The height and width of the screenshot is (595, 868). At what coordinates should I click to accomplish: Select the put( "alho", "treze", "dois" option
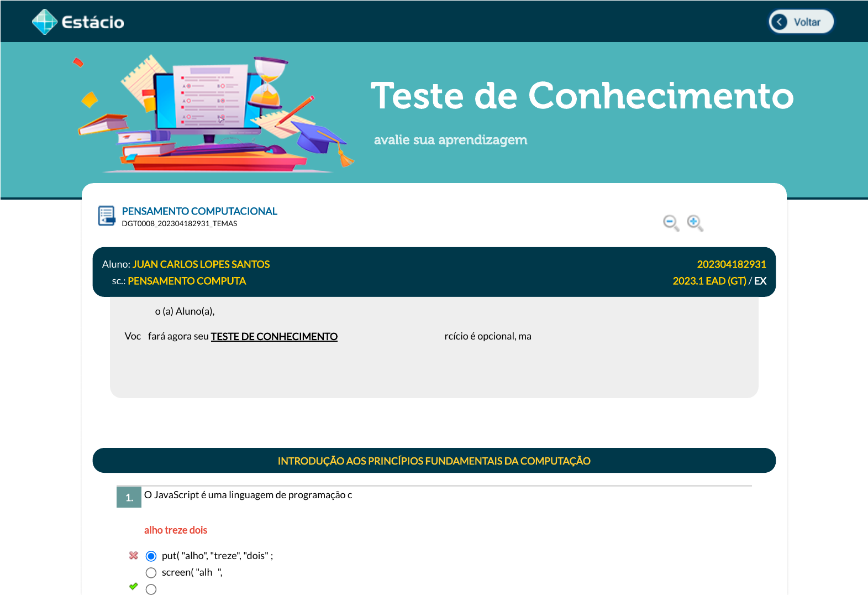click(151, 556)
